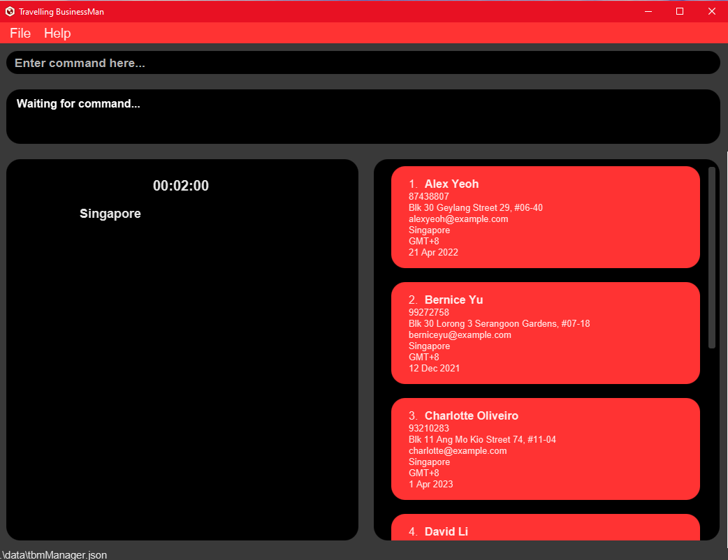The width and height of the screenshot is (728, 560).
Task: Click email berniceyu@example.com
Action: [x=460, y=335]
